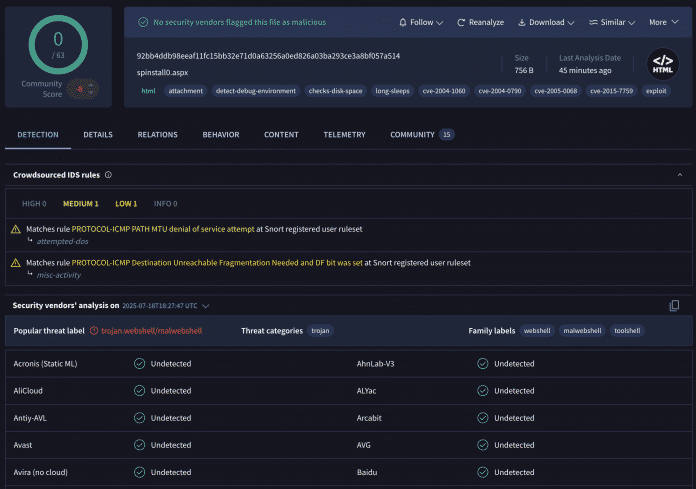Click the Reanalyze refresh icon
The height and width of the screenshot is (489, 696).
click(461, 22)
